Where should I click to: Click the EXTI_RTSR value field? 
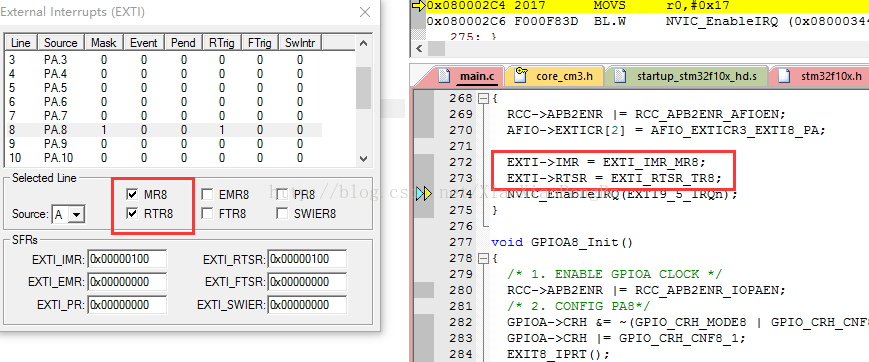pyautogui.click(x=307, y=259)
